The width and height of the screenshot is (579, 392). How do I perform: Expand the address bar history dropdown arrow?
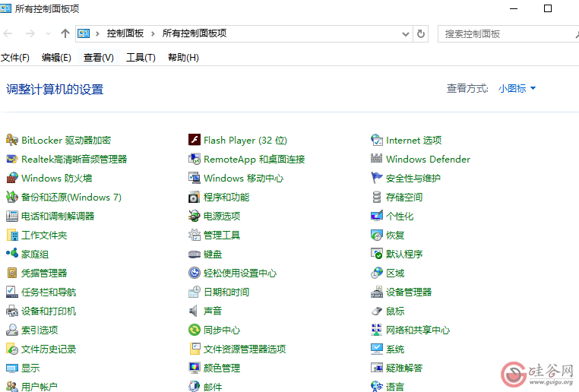(x=406, y=34)
